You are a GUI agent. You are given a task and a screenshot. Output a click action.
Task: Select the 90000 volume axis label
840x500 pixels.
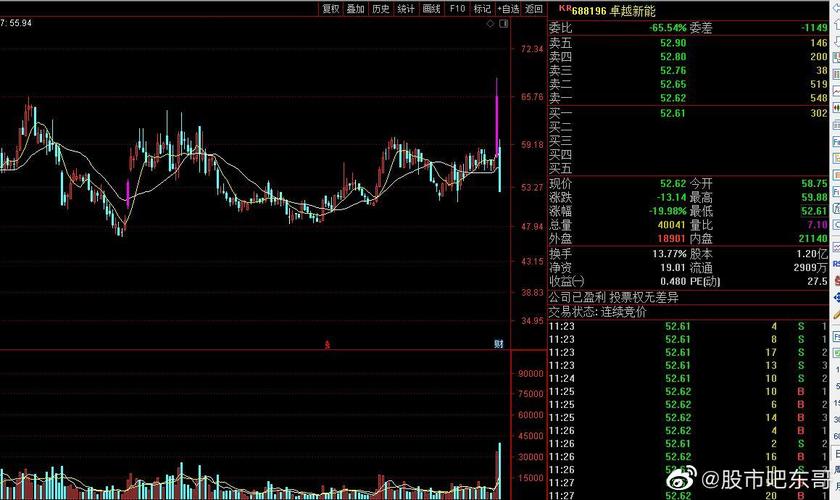point(531,374)
